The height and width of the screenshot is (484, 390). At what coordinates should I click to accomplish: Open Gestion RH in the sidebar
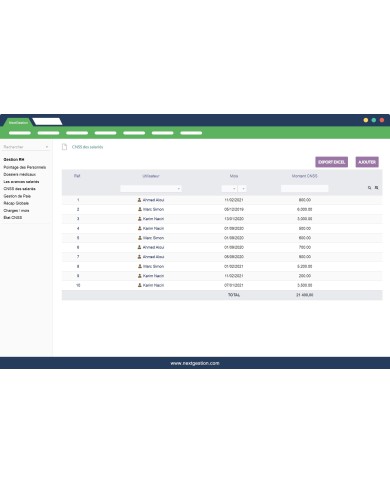(x=14, y=160)
